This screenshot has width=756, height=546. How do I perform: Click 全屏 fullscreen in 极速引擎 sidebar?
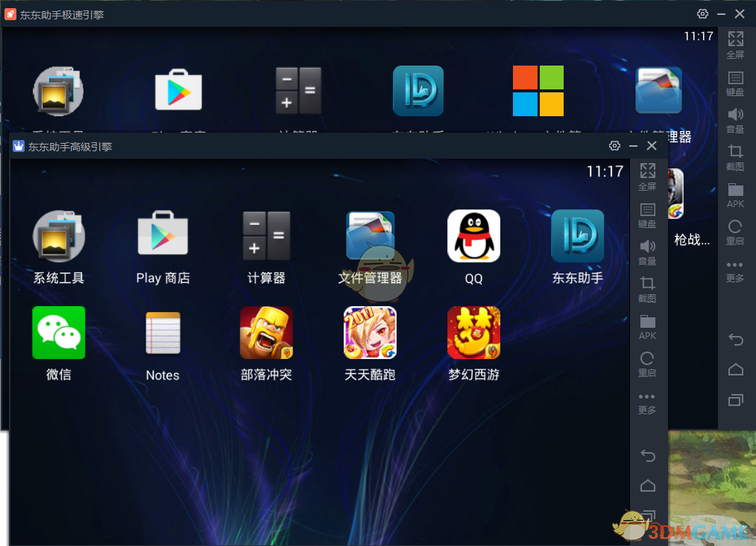coord(735,45)
